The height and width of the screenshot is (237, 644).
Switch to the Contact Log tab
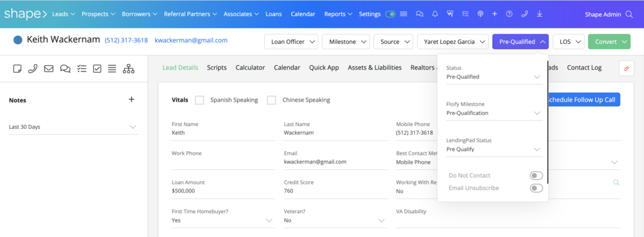tap(584, 68)
